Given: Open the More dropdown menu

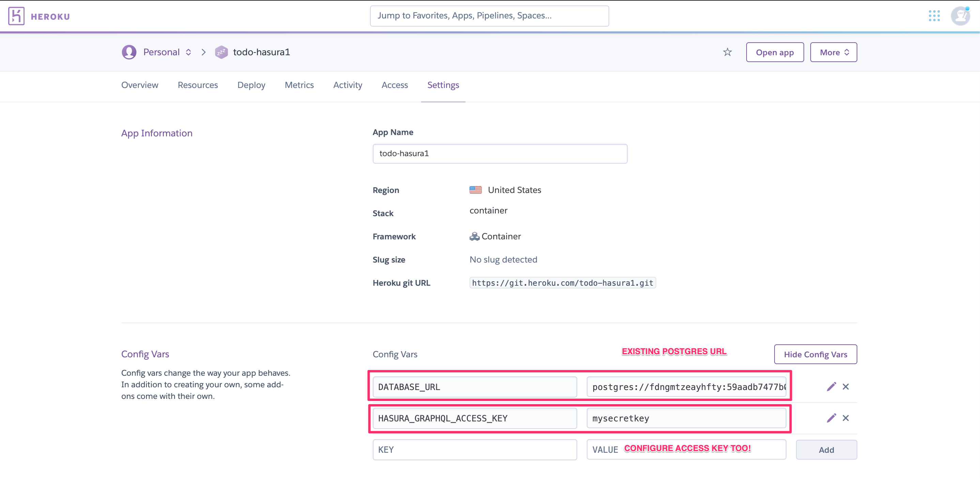Looking at the screenshot, I should pyautogui.click(x=833, y=52).
